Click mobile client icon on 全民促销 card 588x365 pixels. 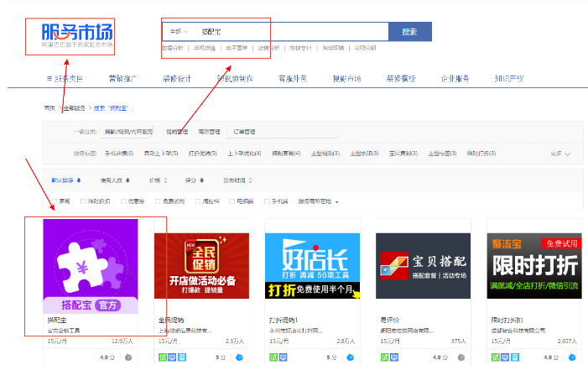point(182,357)
